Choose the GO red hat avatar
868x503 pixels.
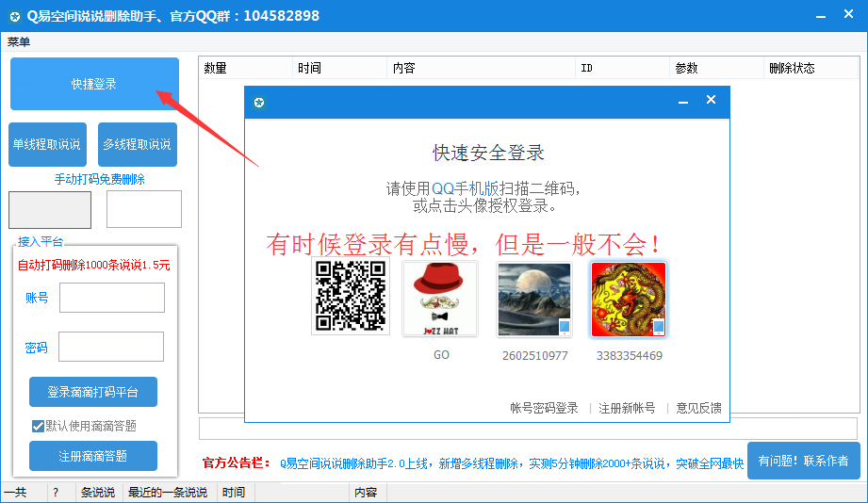point(440,299)
